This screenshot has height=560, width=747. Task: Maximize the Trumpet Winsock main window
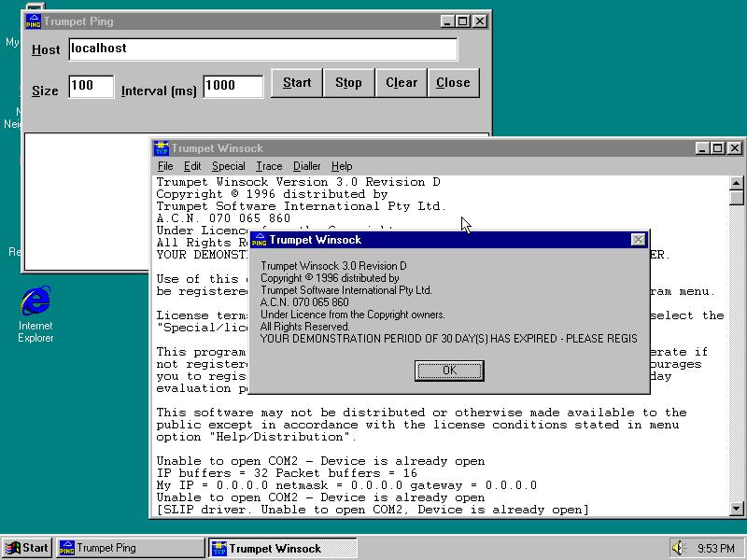717,148
